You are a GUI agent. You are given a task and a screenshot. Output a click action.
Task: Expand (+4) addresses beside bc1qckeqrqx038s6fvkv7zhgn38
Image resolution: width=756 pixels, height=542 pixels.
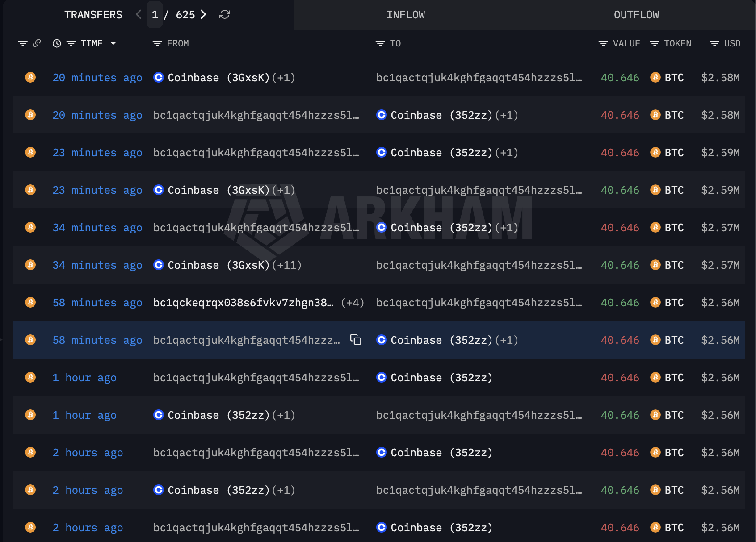(353, 302)
